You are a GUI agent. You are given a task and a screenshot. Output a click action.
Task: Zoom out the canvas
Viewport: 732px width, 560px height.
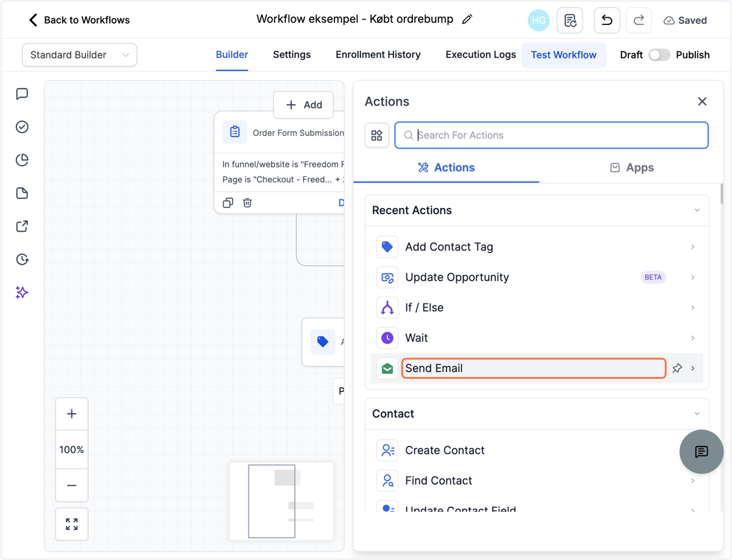[72, 486]
